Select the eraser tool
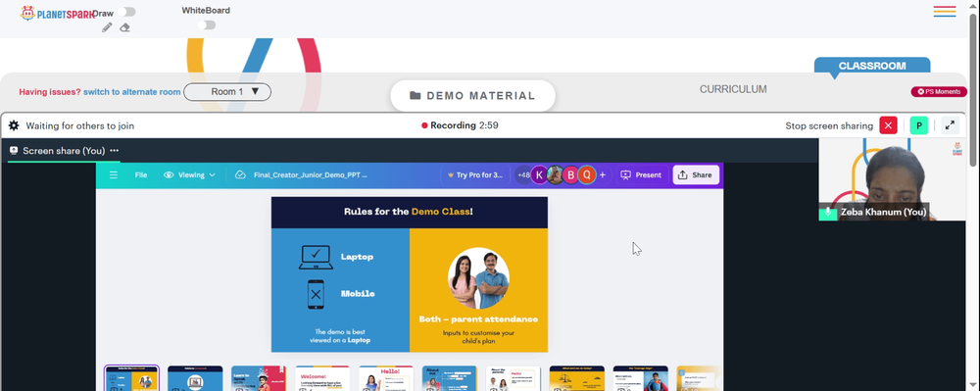This screenshot has width=980, height=391. click(x=125, y=27)
